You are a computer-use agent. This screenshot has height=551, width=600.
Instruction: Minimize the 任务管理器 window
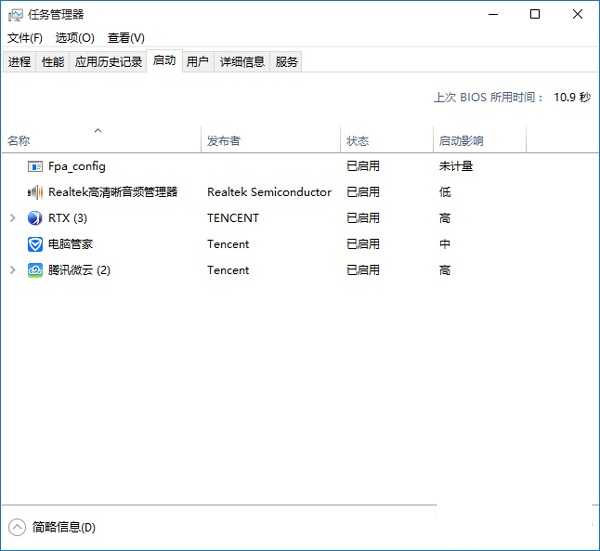click(x=493, y=15)
